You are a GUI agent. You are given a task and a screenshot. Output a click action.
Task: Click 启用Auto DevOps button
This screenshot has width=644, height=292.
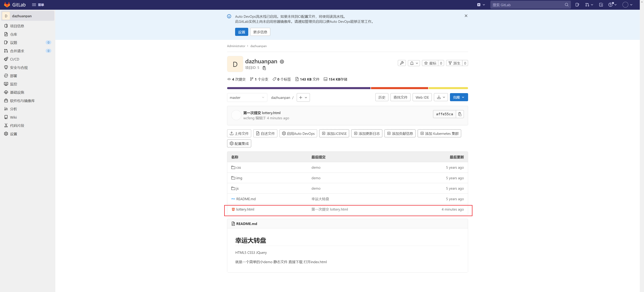click(298, 133)
